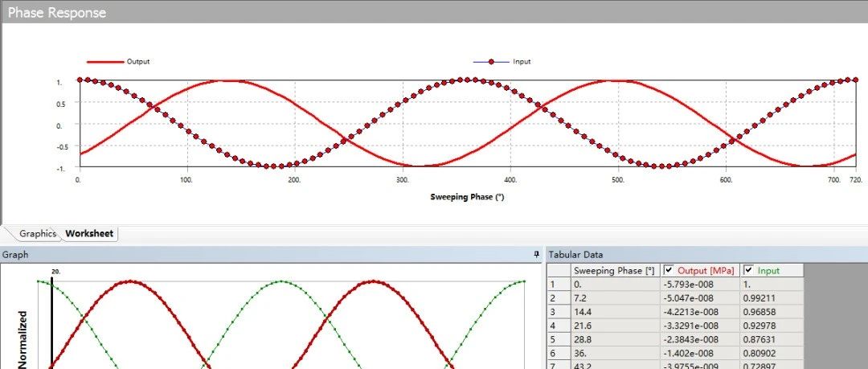
Task: Click the black time marker labeled 20
Action: 52,322
